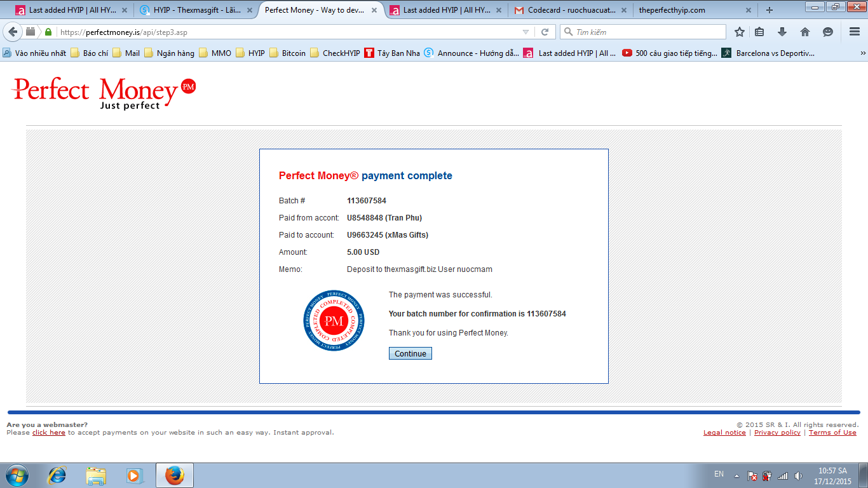Open a new tab with the plus button
Screen dimensions: 868x488
770,10
